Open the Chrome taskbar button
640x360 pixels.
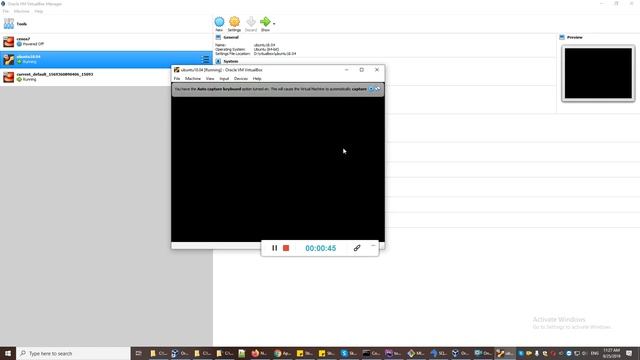282,353
